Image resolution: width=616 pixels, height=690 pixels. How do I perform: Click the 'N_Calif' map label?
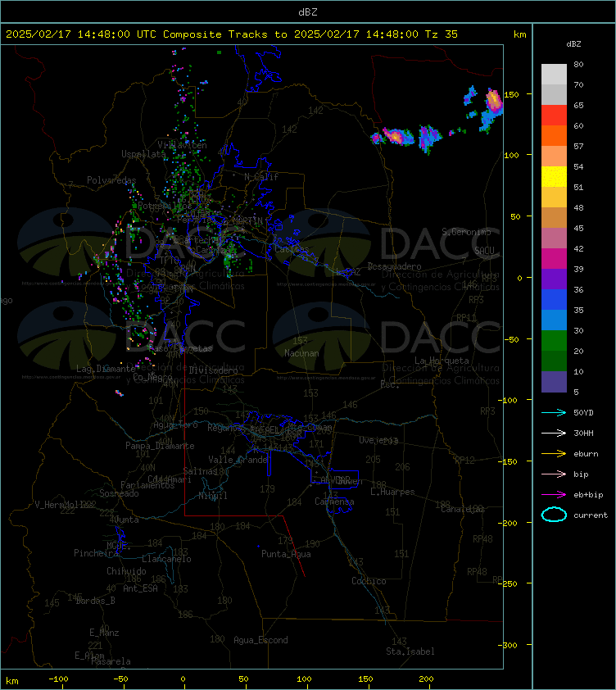(261, 177)
